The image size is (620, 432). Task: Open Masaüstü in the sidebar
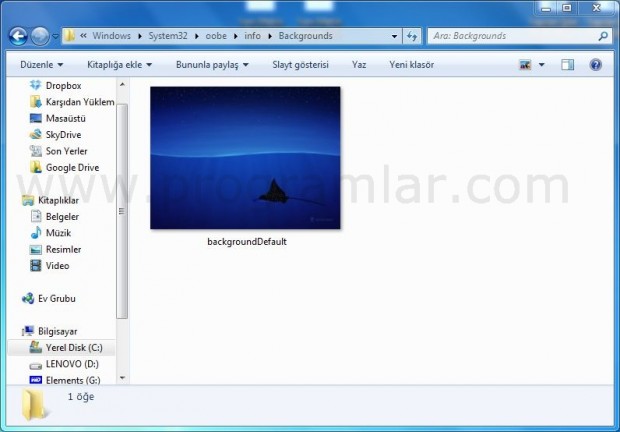pos(57,118)
